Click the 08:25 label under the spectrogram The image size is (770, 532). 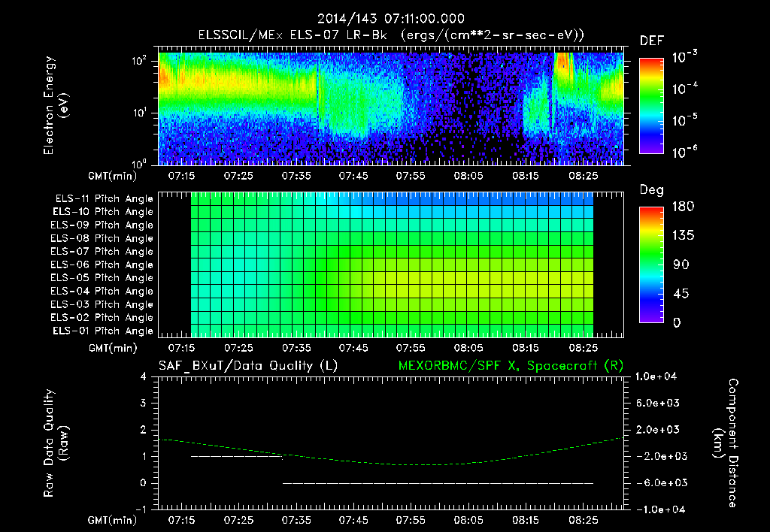pyautogui.click(x=584, y=176)
